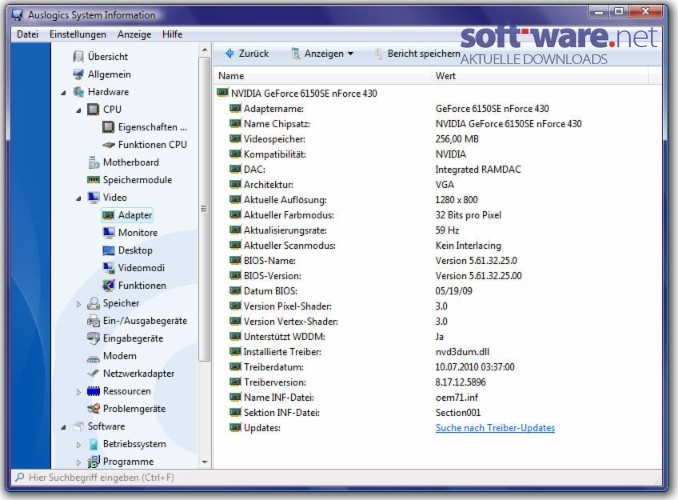Open the Datei menu
This screenshot has width=678, height=500.
(28, 34)
